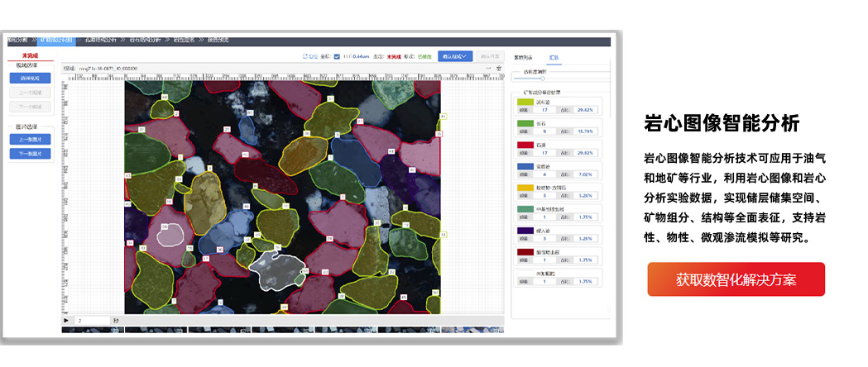Select grain label 35 at image right edge
Image resolution: width=868 pixels, height=367 pixels.
439,134
